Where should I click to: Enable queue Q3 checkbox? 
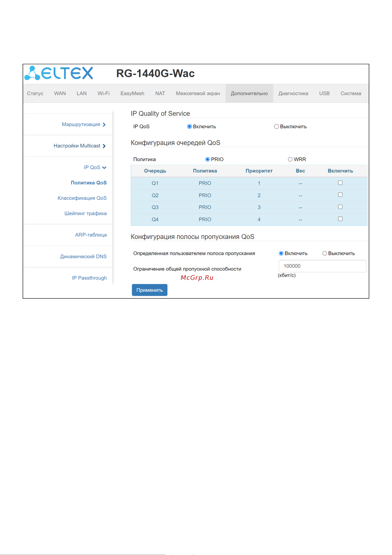[340, 207]
